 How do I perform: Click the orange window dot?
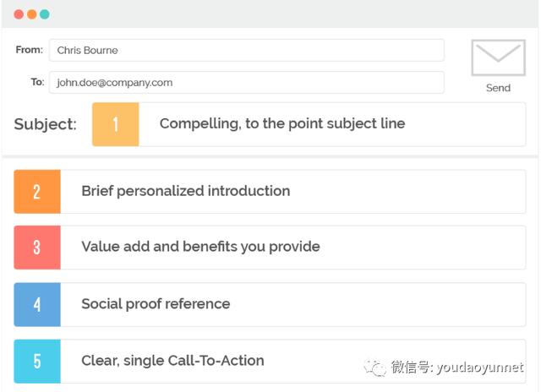[32, 14]
